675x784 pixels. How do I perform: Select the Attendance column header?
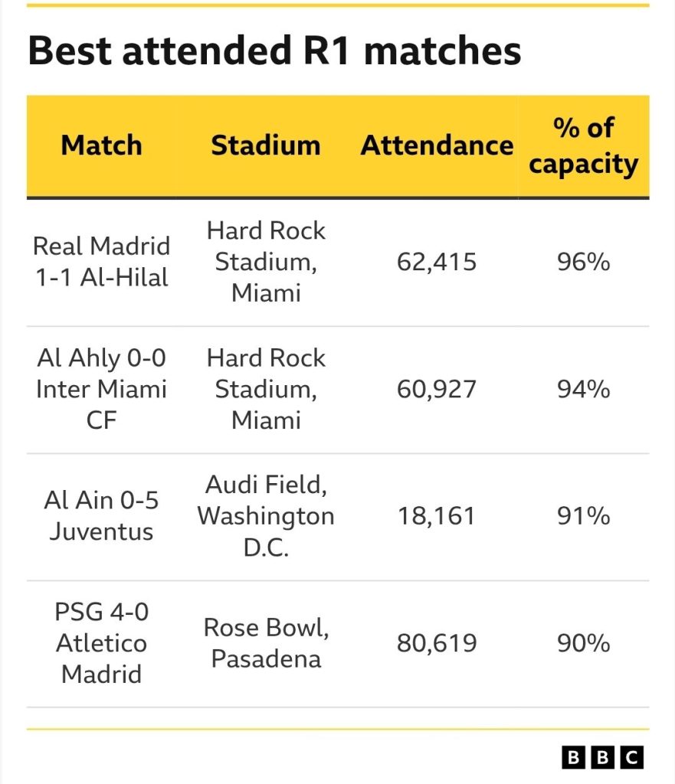(437, 145)
